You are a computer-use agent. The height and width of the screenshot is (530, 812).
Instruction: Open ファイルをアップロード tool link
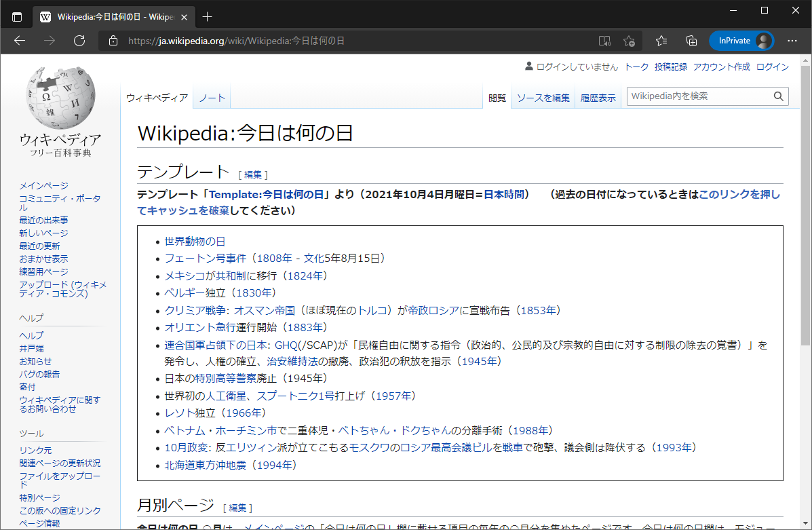click(x=60, y=480)
